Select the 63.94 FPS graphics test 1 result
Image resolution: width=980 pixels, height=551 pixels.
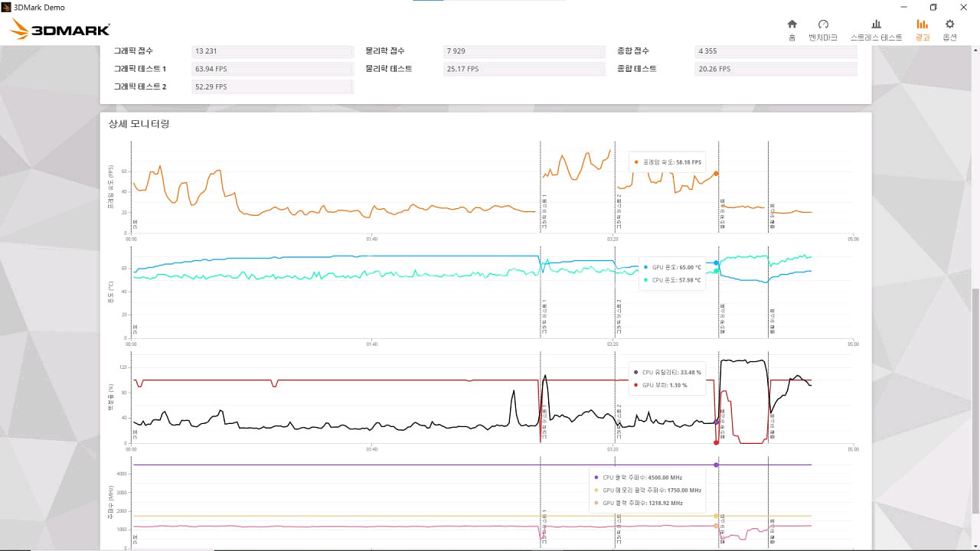point(273,69)
